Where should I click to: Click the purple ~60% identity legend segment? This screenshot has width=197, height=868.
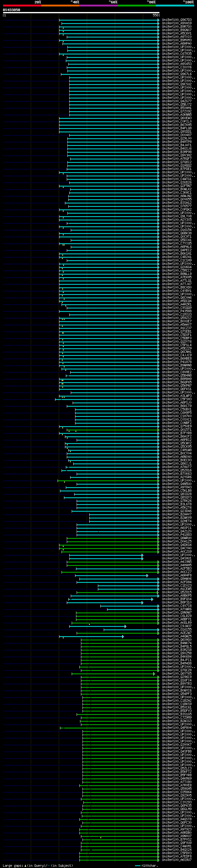pyautogui.click(x=99, y=6)
